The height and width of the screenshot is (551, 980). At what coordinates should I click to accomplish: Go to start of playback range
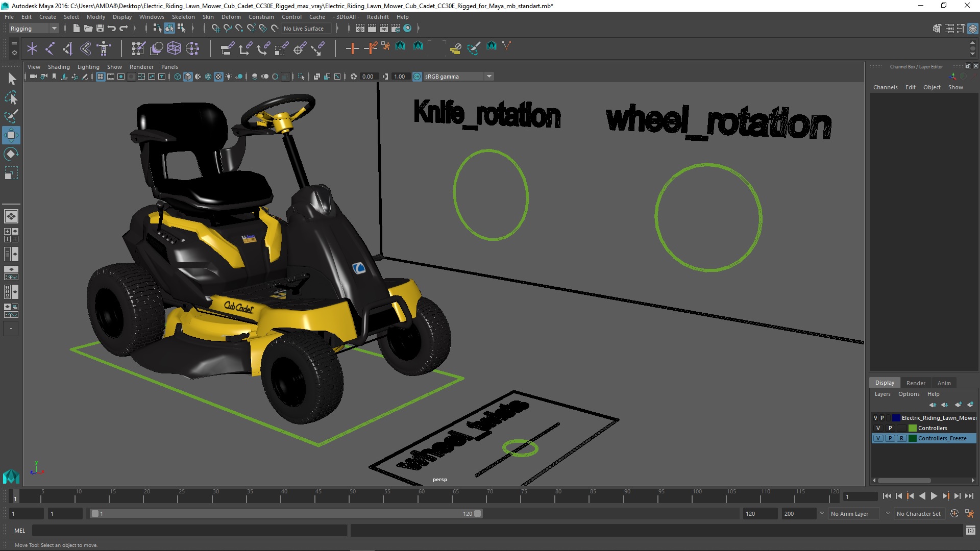click(x=887, y=496)
